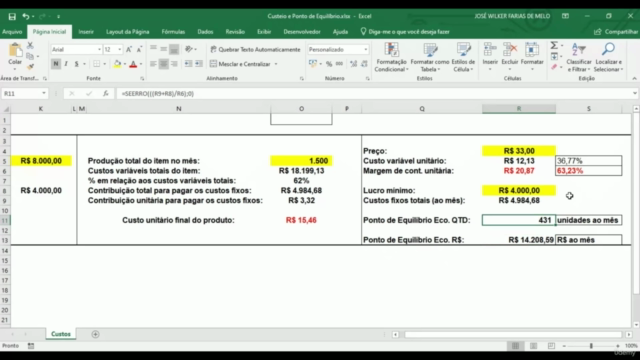The image size is (640, 360).
Task: Click the Insert Function fx icon
Action: pyautogui.click(x=106, y=93)
